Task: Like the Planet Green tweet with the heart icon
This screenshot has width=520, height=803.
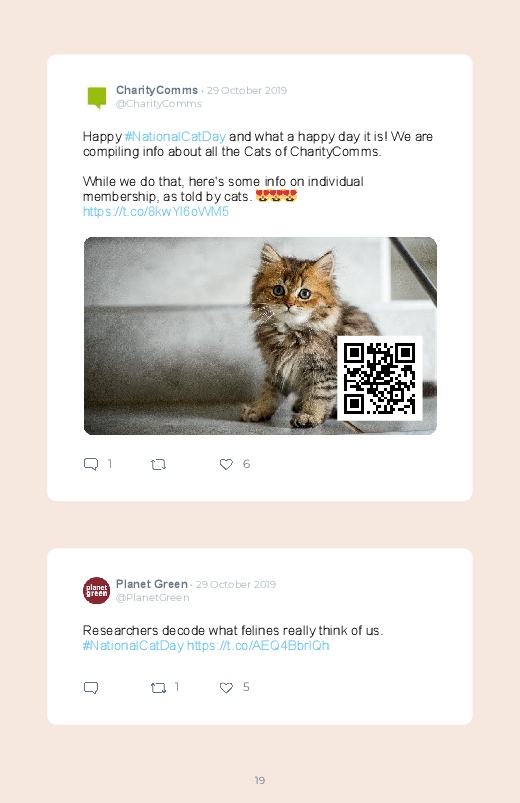Action: pyautogui.click(x=226, y=687)
